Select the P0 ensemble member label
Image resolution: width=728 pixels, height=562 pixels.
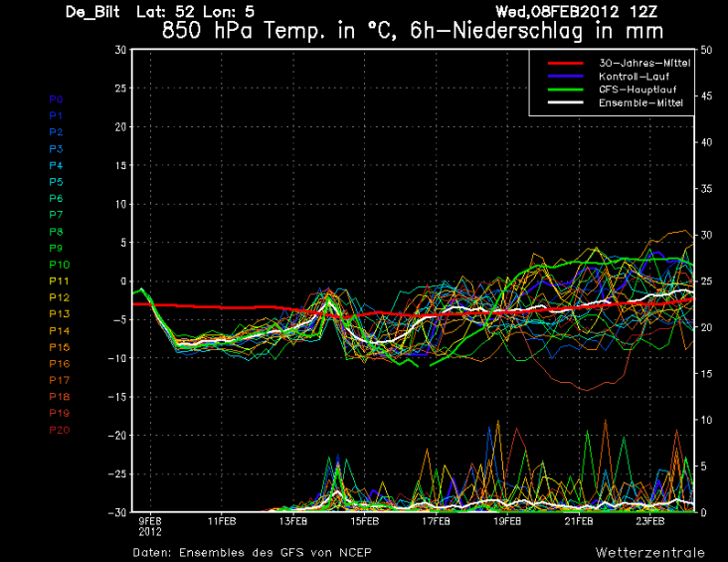pos(56,99)
